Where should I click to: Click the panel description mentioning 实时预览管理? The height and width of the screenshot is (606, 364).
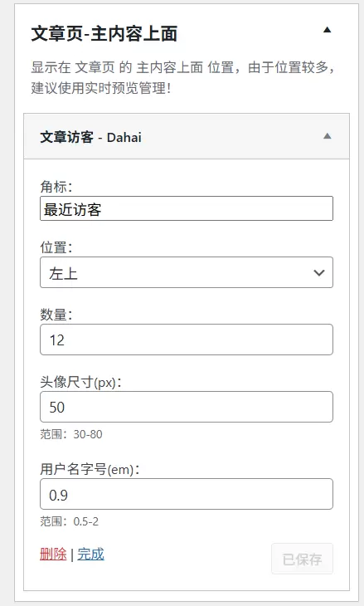click(182, 78)
